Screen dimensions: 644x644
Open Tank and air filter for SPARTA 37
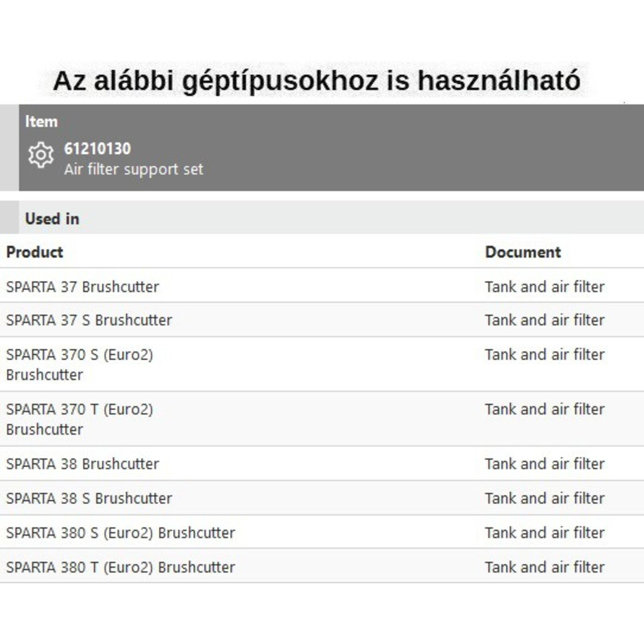coord(544,287)
